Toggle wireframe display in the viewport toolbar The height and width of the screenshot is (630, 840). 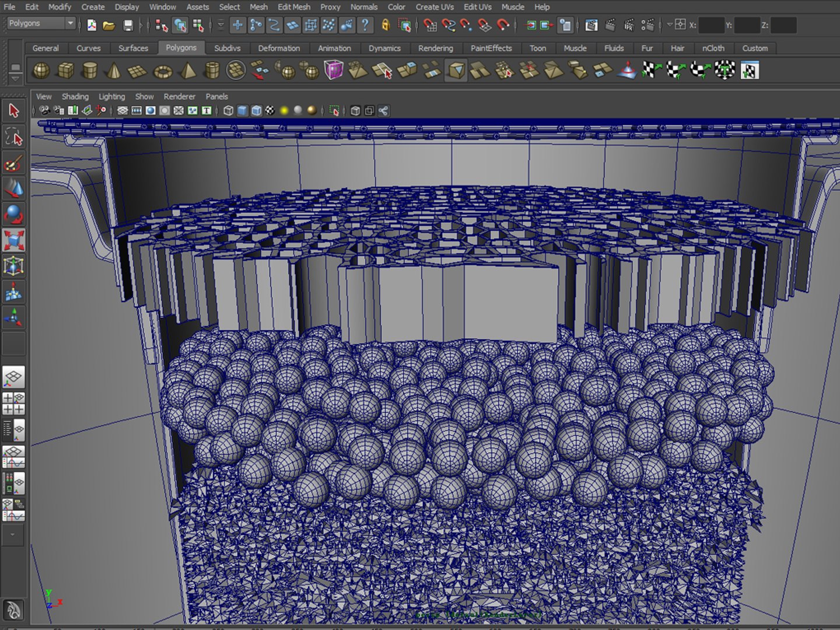(229, 111)
